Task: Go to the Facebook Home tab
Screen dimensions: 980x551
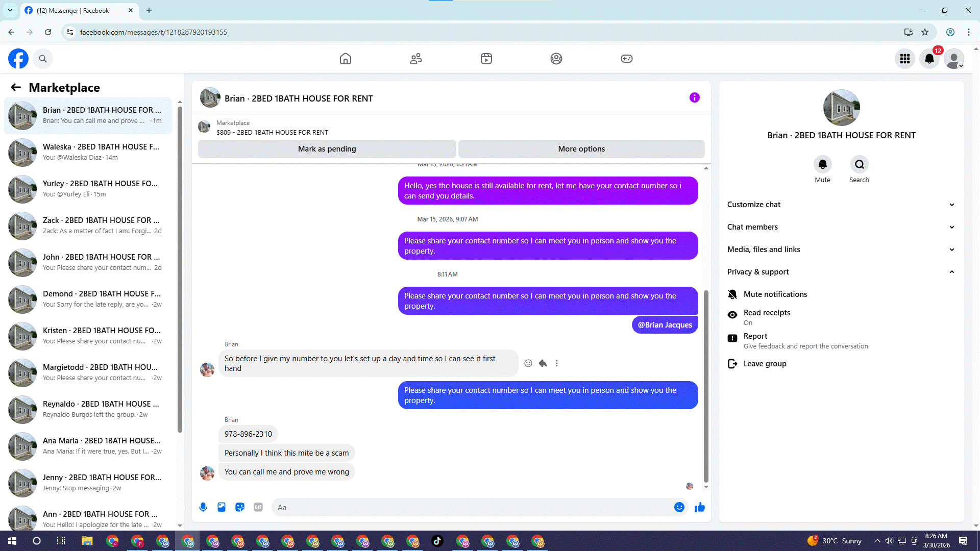Action: pyautogui.click(x=346, y=59)
